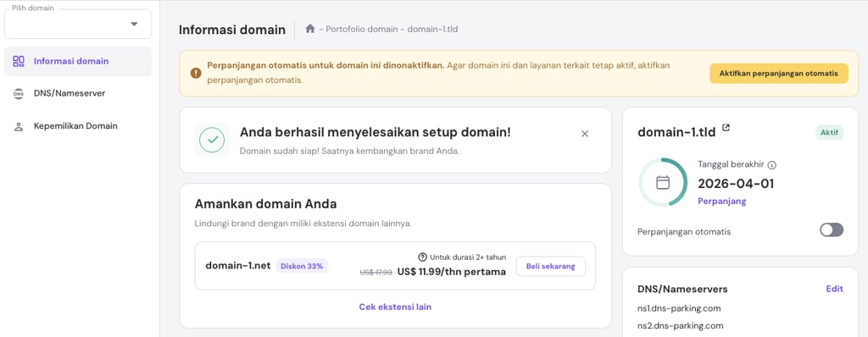Click the home breadcrumb icon
This screenshot has height=337, width=868.
tap(310, 29)
